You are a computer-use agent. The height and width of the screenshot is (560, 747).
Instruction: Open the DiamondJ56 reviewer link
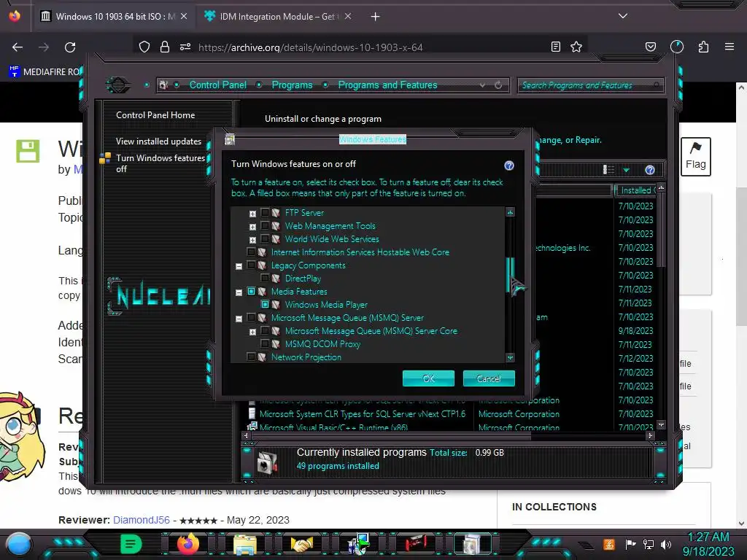(141, 520)
